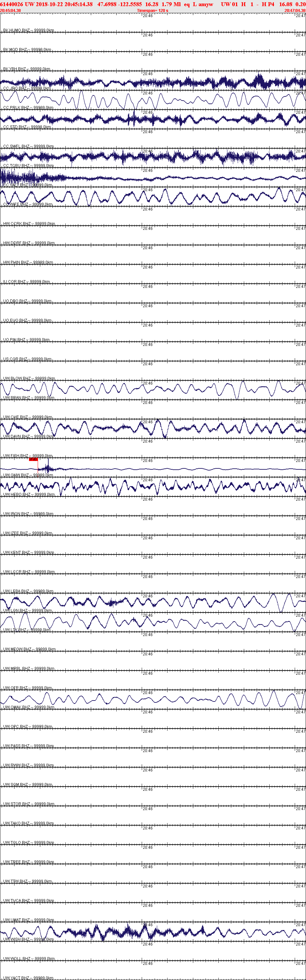Select the UW OPC BHZ channel label
Screen dimensions: 306x980
pos(28,726)
